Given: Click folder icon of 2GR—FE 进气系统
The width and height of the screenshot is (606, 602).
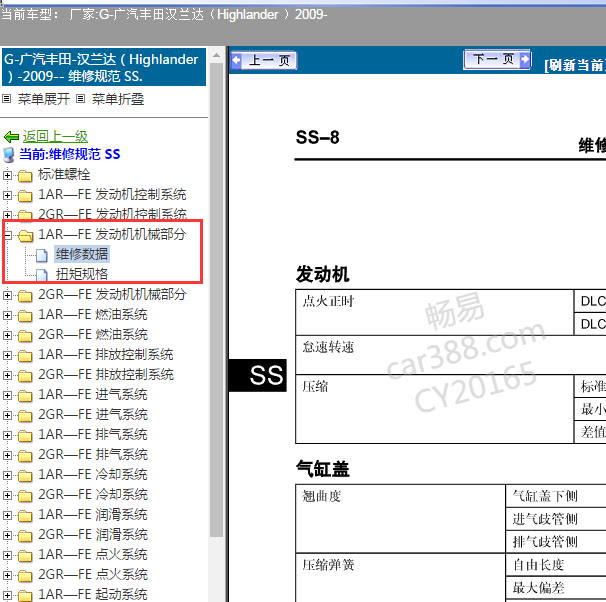Looking at the screenshot, I should pyautogui.click(x=25, y=416).
